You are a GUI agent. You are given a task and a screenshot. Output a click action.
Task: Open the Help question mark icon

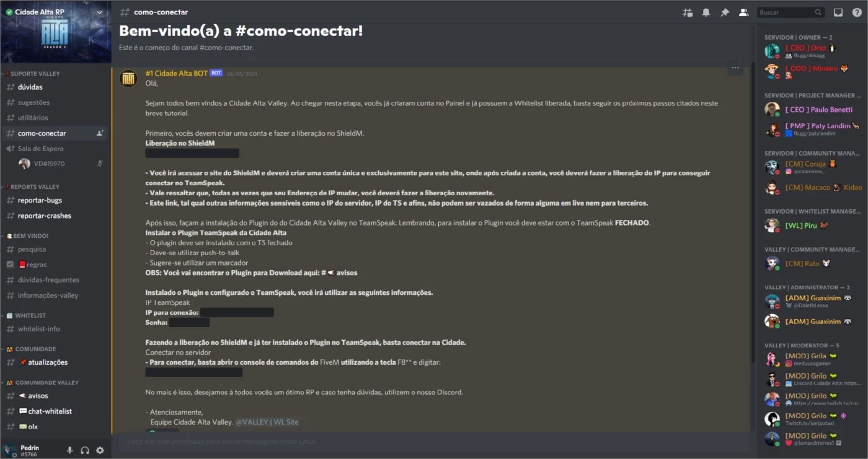857,12
